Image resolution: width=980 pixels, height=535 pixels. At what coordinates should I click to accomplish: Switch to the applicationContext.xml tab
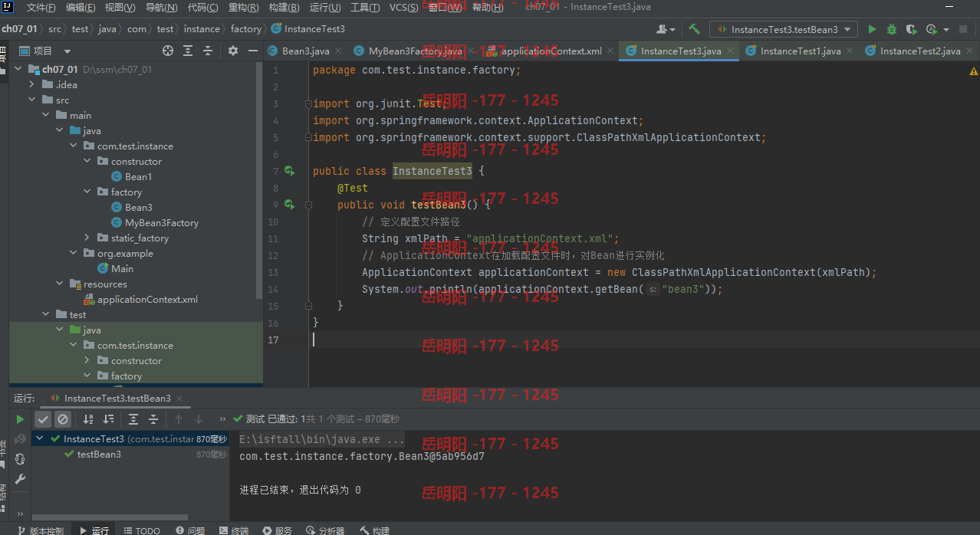551,51
